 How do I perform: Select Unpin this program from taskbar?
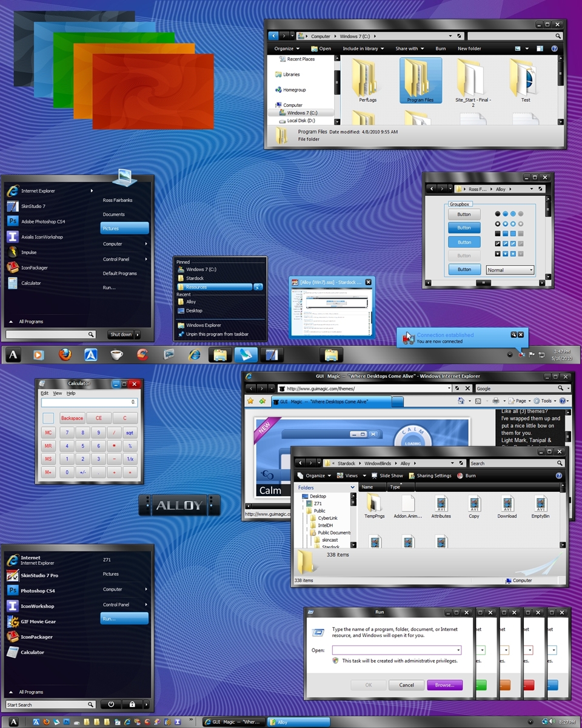(217, 334)
